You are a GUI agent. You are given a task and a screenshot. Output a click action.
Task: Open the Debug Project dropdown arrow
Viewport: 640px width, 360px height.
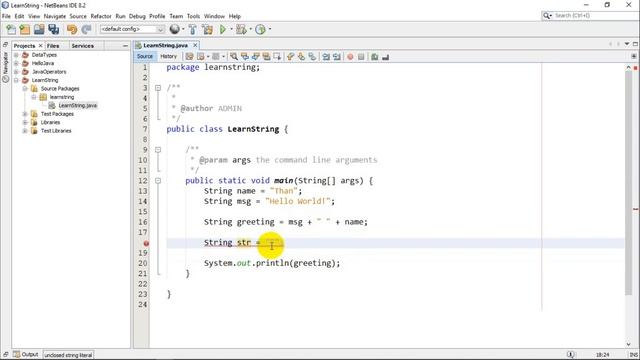(250, 29)
